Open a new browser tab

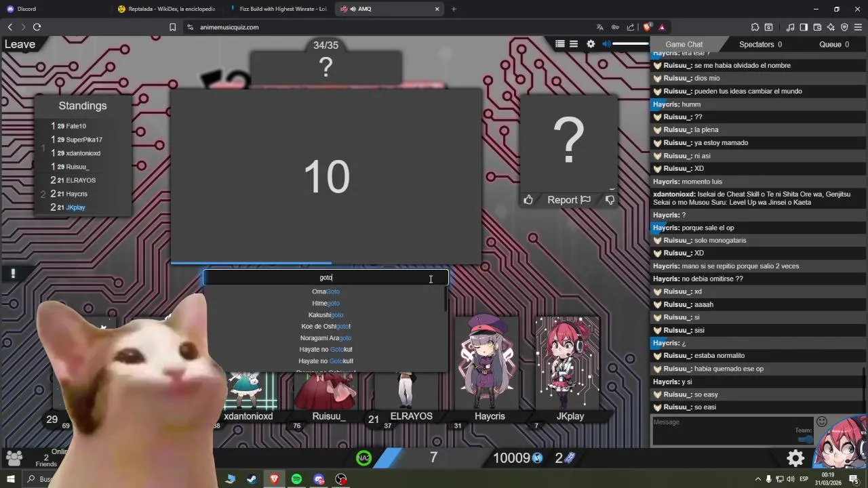pyautogui.click(x=454, y=9)
